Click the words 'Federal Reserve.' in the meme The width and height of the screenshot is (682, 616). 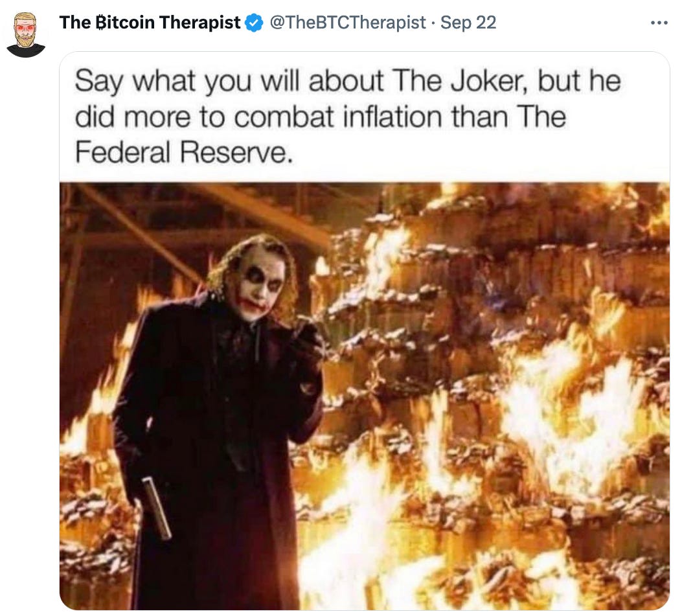[183, 153]
